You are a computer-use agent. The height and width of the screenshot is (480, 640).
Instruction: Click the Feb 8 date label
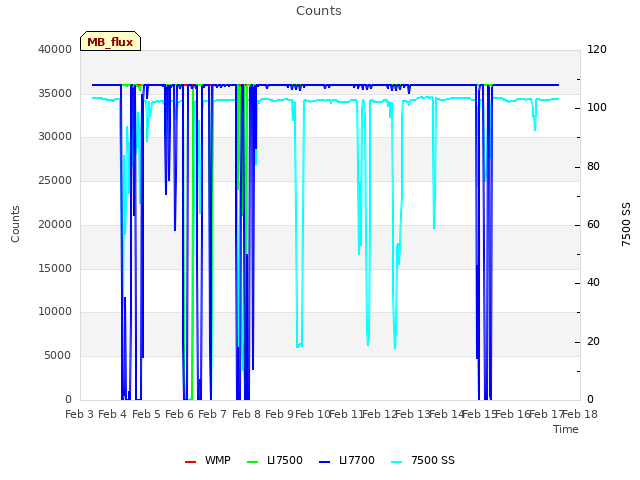(x=246, y=414)
